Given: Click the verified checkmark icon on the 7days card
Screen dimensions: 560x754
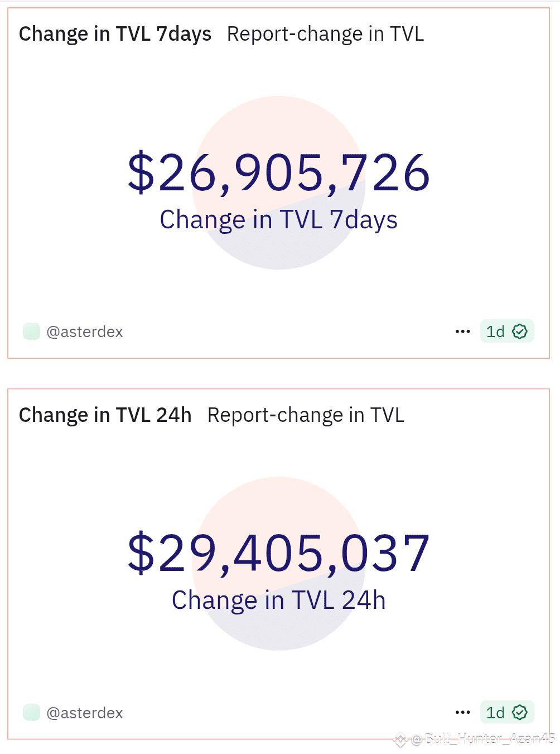Looking at the screenshot, I should pos(520,332).
